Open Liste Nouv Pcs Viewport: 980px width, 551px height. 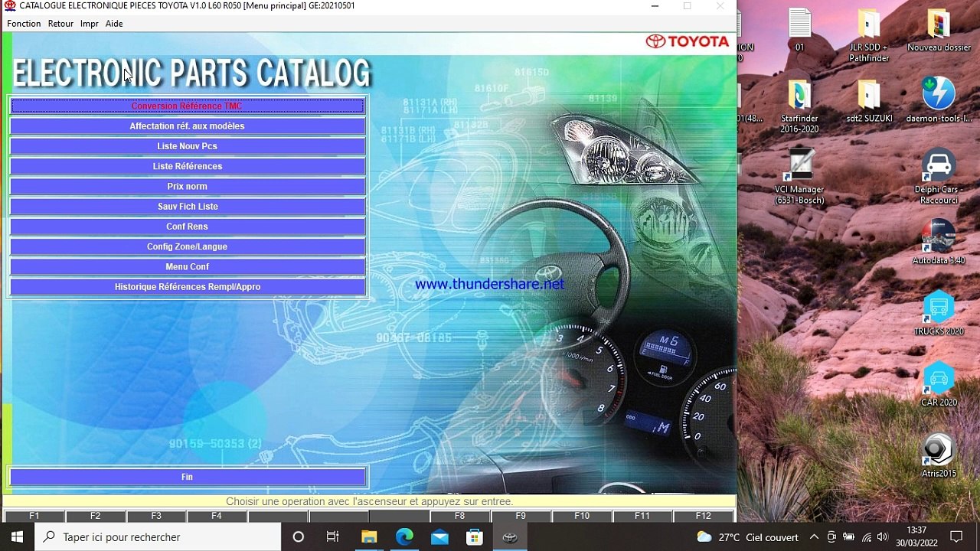point(188,146)
